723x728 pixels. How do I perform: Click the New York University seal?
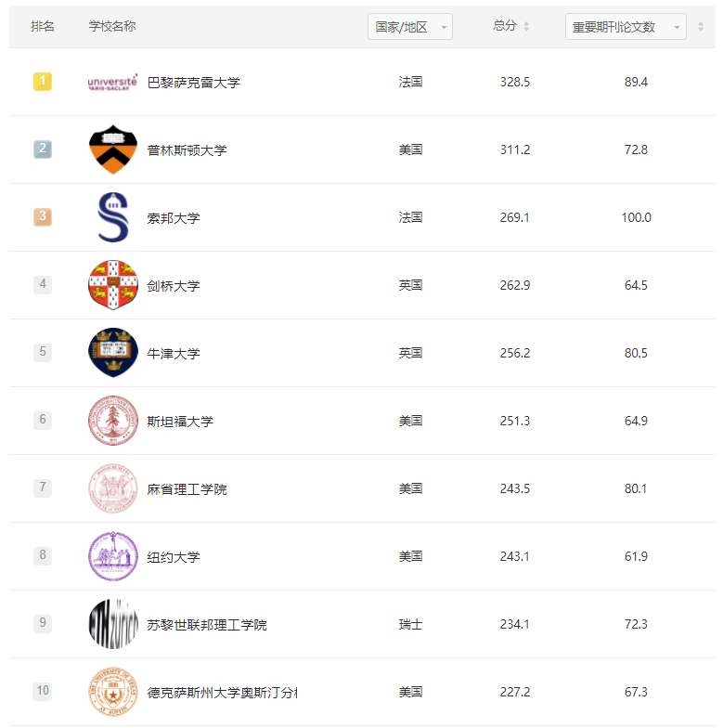(x=112, y=556)
